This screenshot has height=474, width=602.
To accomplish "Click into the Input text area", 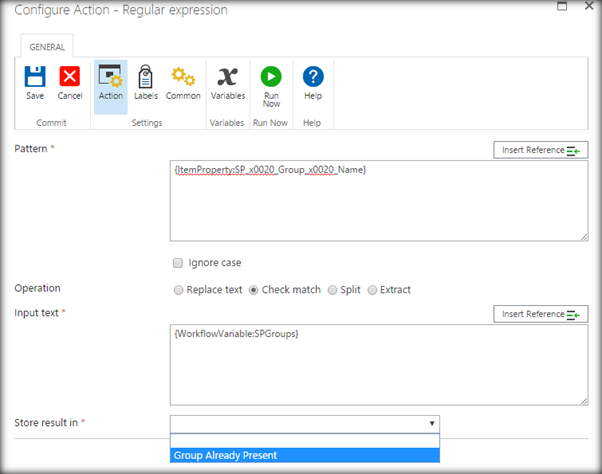I will 379,365.
